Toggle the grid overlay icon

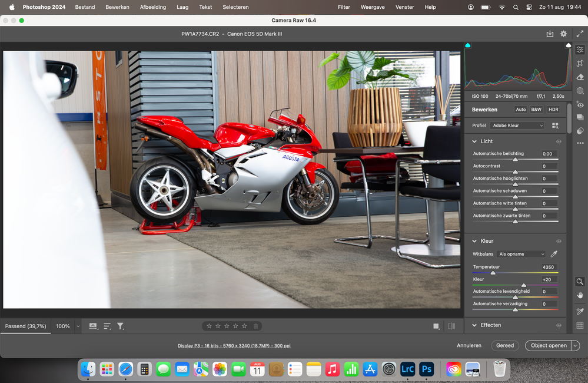point(580,325)
